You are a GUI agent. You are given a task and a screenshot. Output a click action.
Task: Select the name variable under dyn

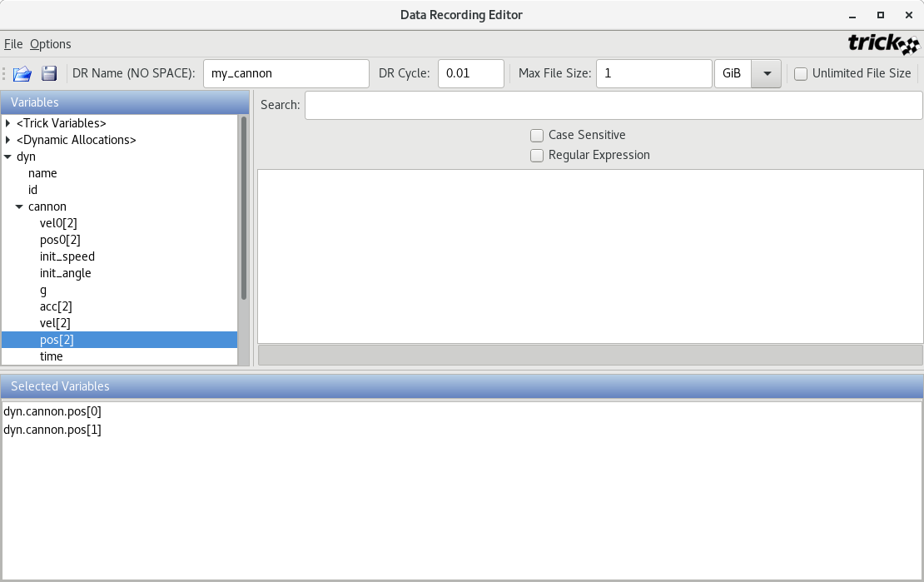[x=42, y=173]
